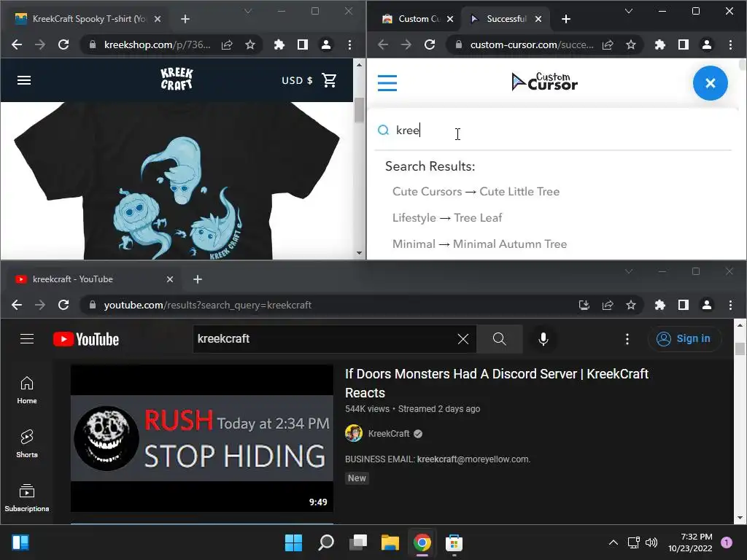This screenshot has height=560, width=747.
Task: Open YouTube guide hamburger menu
Action: (x=27, y=338)
